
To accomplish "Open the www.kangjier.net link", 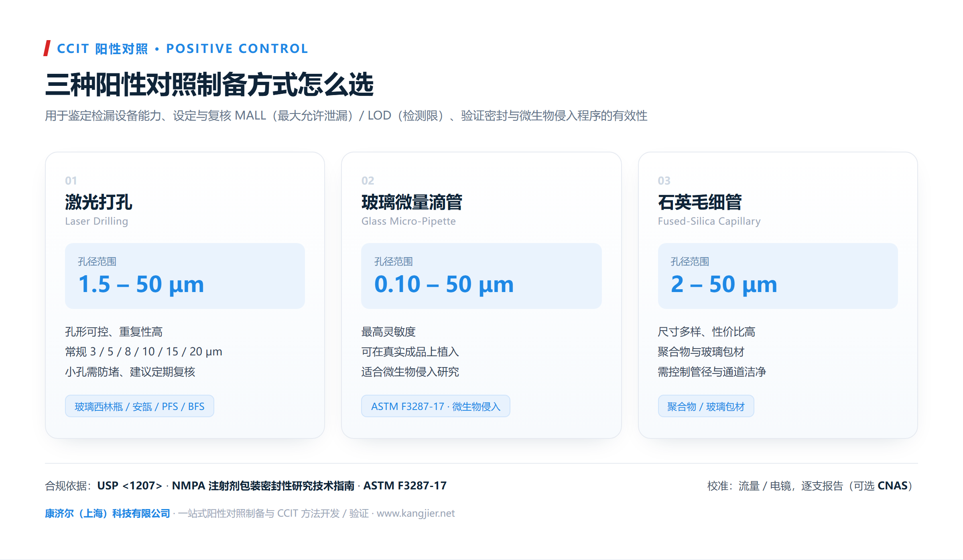I will pos(416,513).
